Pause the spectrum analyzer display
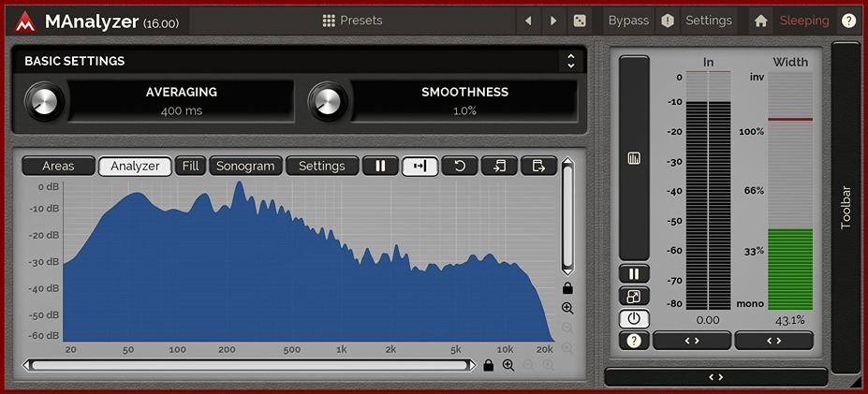 pos(380,166)
